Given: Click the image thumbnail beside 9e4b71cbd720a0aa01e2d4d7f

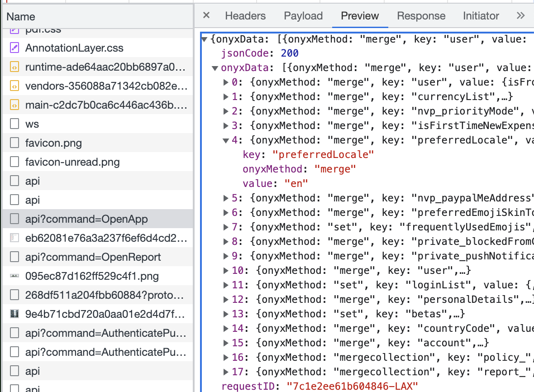Looking at the screenshot, I should (x=14, y=314).
